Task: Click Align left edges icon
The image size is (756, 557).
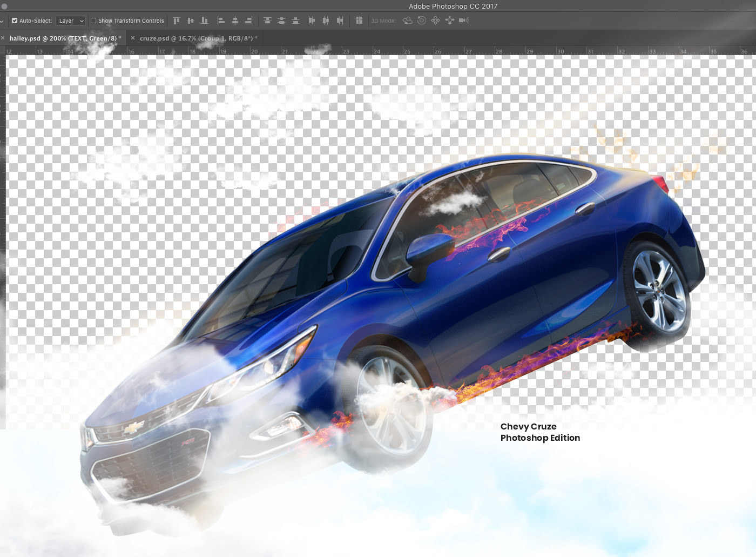Action: (221, 21)
